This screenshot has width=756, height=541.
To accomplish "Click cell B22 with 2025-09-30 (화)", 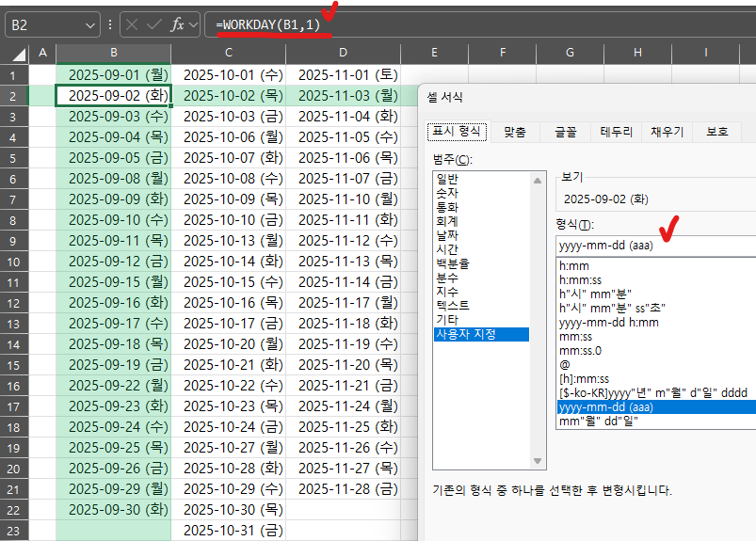I will pyautogui.click(x=113, y=510).
